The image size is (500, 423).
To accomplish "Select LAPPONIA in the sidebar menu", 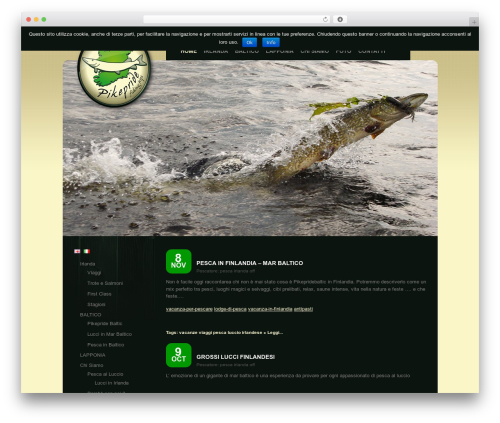I will click(92, 355).
